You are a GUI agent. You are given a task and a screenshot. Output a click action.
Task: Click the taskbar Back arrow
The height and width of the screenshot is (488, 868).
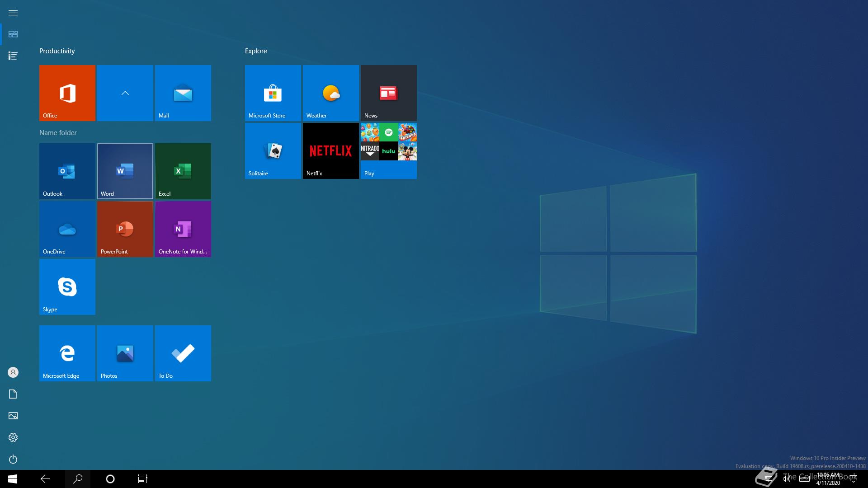pos(45,479)
